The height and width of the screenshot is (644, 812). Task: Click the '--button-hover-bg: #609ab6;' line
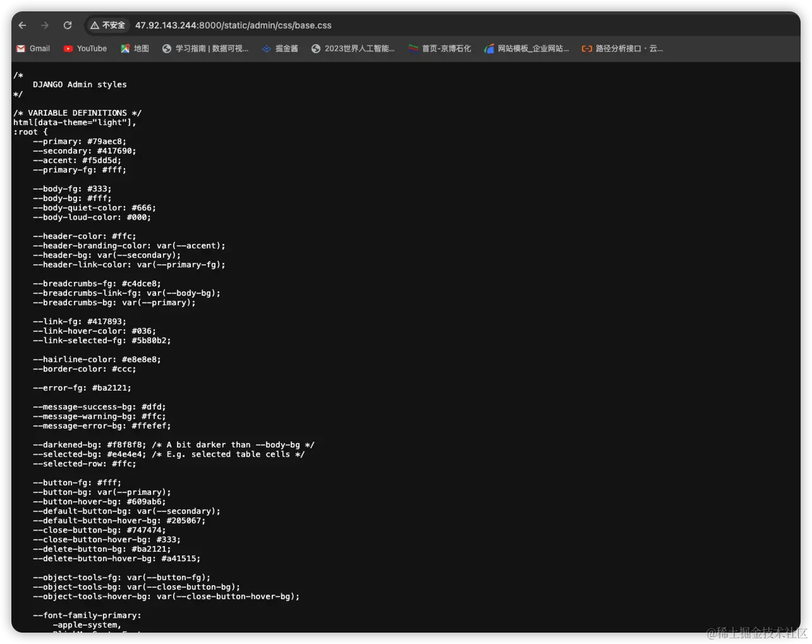click(x=99, y=502)
